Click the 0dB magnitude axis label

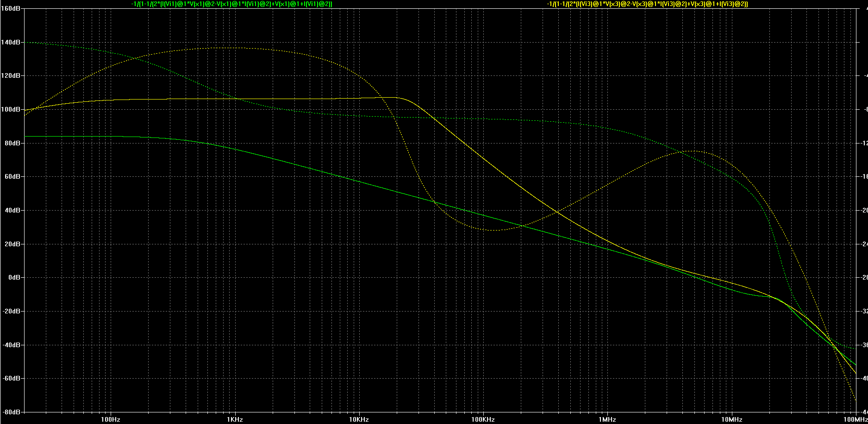click(14, 277)
